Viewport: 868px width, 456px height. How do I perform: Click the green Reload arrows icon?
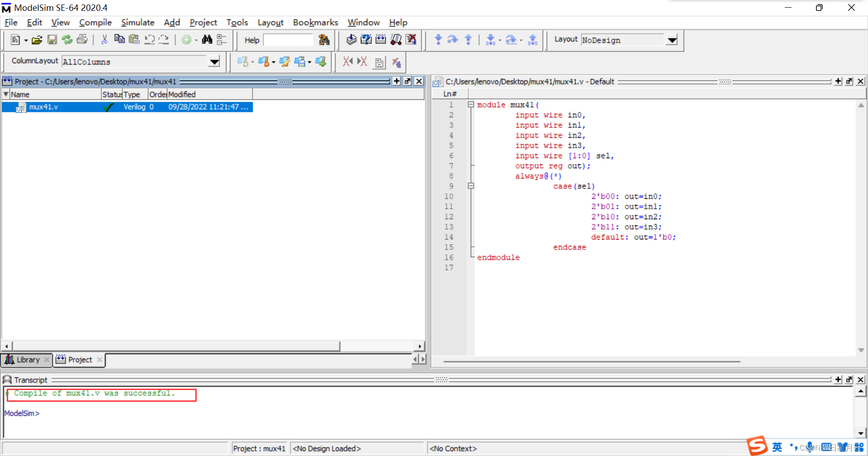(67, 40)
